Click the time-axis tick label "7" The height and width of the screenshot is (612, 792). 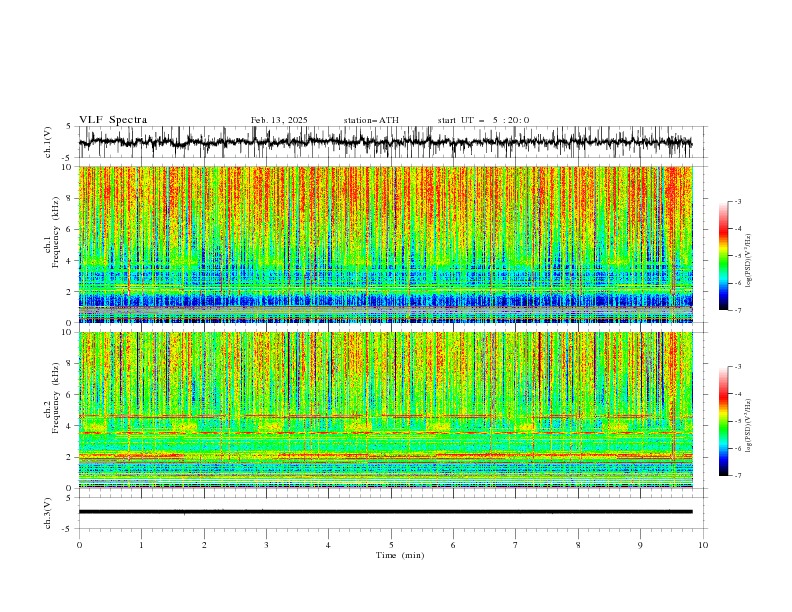(x=516, y=545)
